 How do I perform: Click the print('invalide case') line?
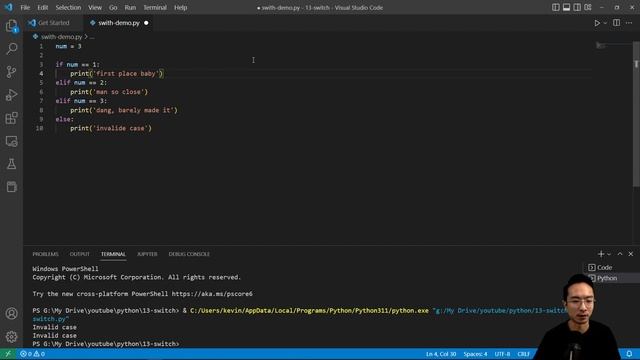(x=111, y=128)
